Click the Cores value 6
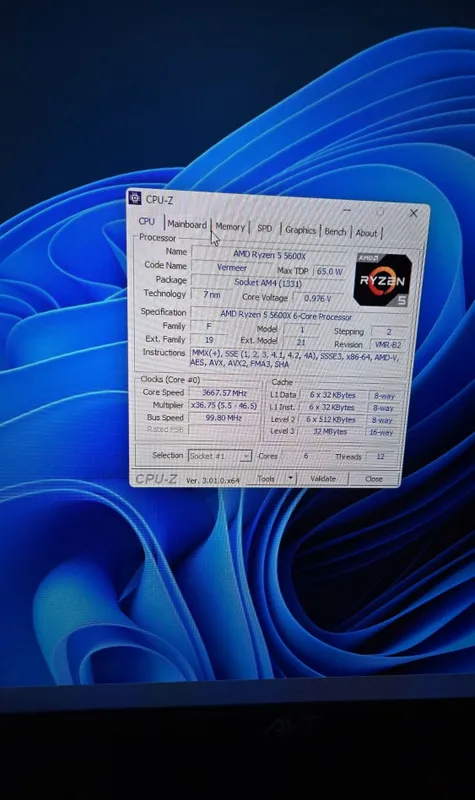The image size is (475, 800). pyautogui.click(x=306, y=456)
